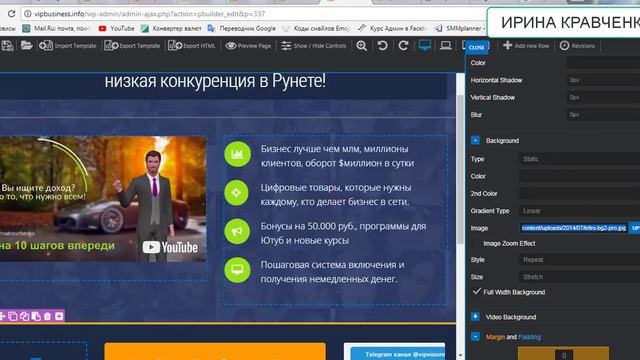Click the text Пошаговая система включения
The width and height of the screenshot is (640, 360).
point(332,272)
